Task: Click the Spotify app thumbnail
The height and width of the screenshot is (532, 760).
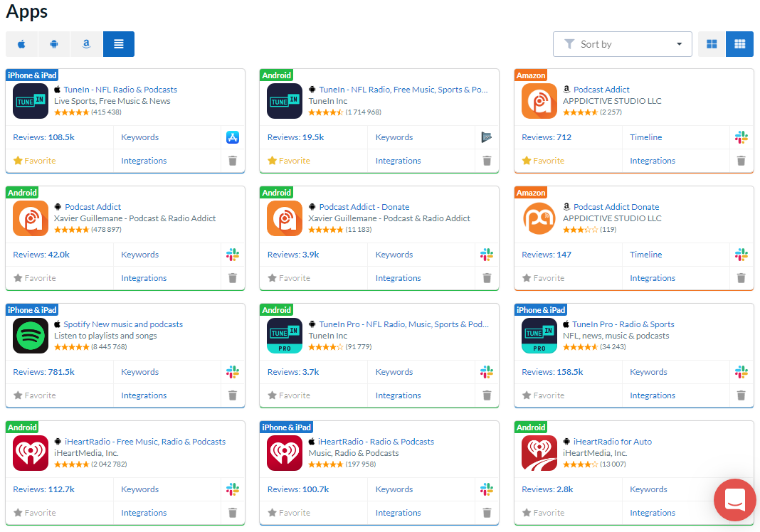Action: click(31, 336)
